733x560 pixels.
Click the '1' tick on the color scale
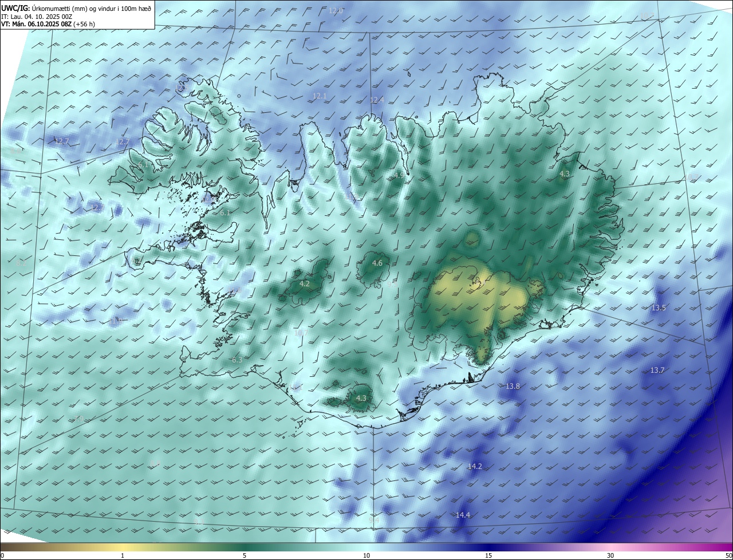tap(123, 555)
